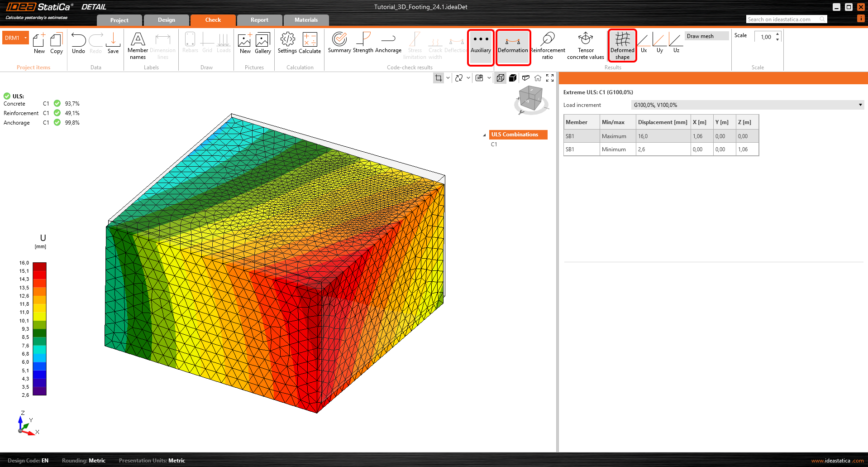
Task: Open the Load increment dropdown
Action: point(747,105)
